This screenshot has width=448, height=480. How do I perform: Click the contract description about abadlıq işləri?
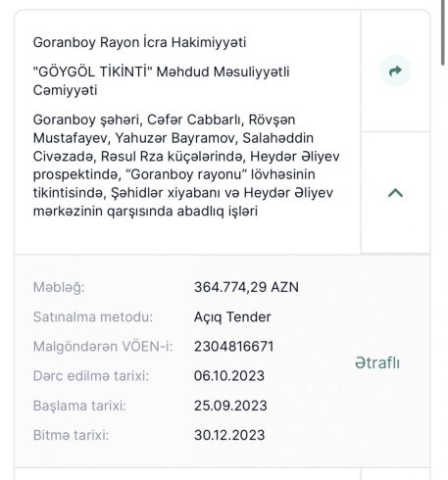(x=186, y=166)
